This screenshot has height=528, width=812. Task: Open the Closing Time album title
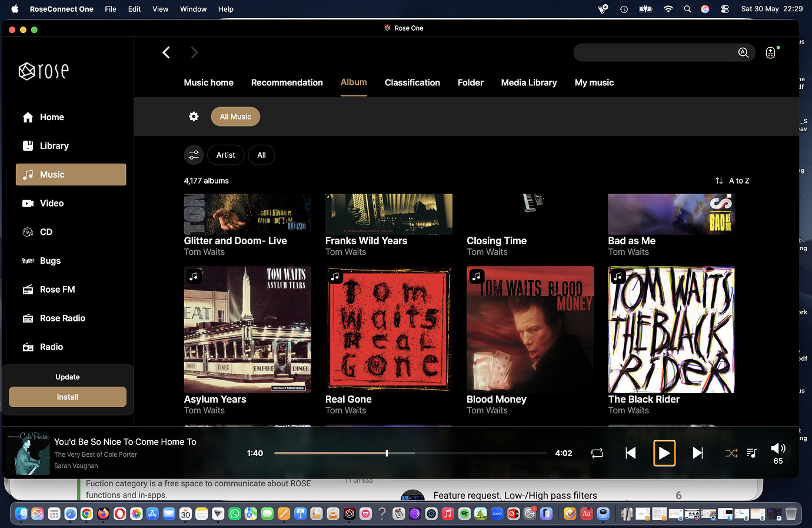click(497, 241)
